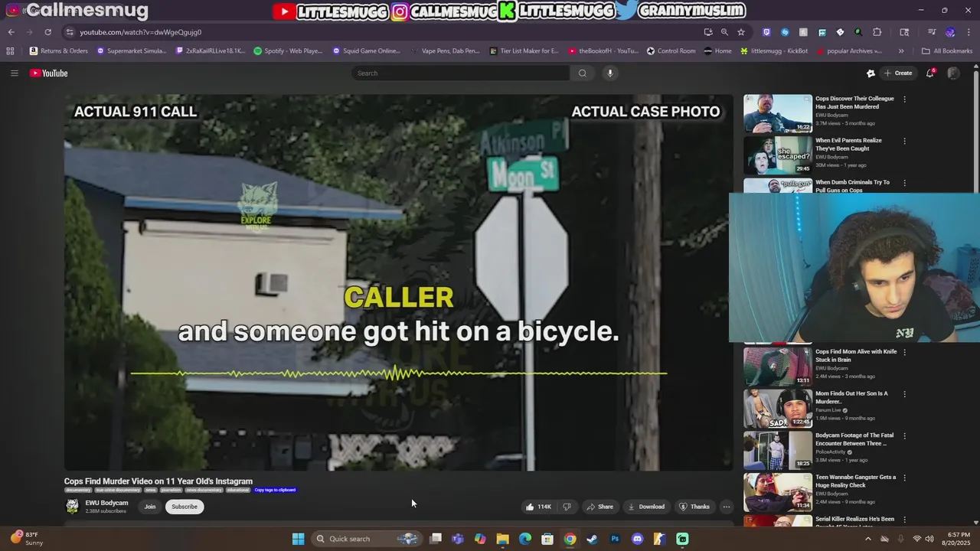Open the YouTube account avatar menu
Viewport: 980px width, 551px height.
pos(953,73)
